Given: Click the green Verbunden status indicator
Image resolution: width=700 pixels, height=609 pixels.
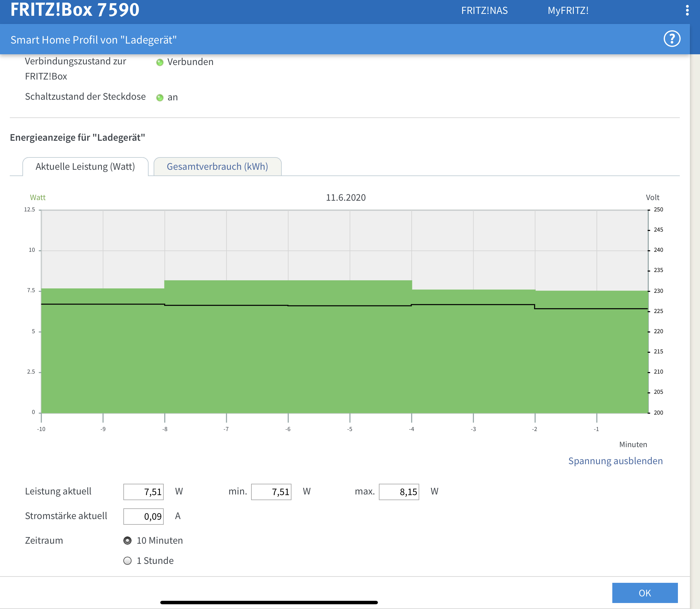Looking at the screenshot, I should [160, 62].
